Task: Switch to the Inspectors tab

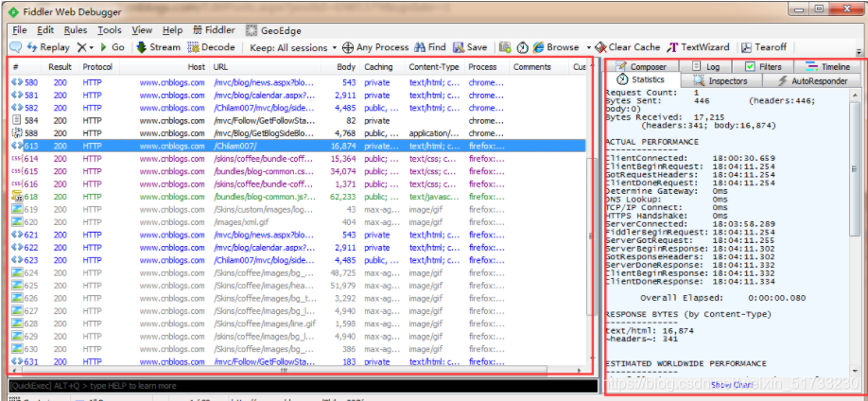Action: pyautogui.click(x=720, y=81)
